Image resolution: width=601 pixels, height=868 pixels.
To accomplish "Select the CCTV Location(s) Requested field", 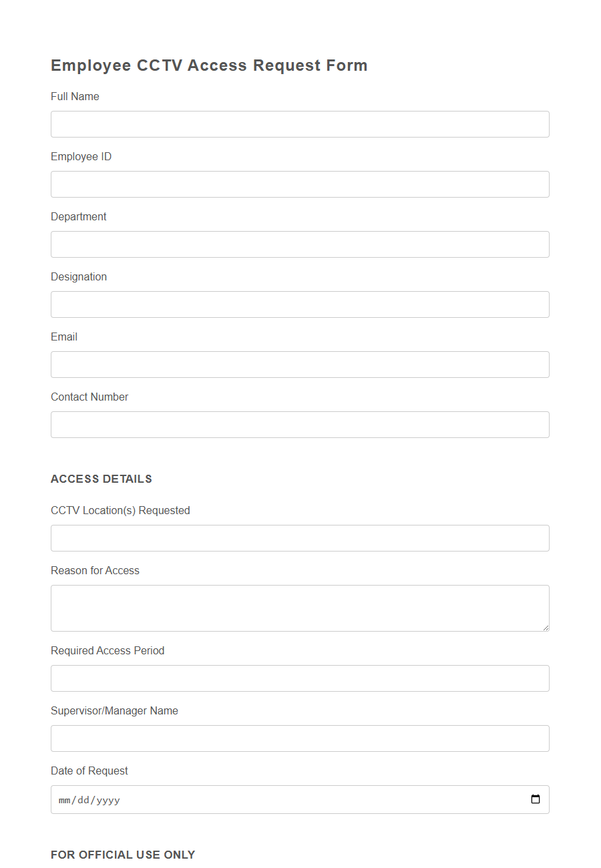I will click(300, 538).
